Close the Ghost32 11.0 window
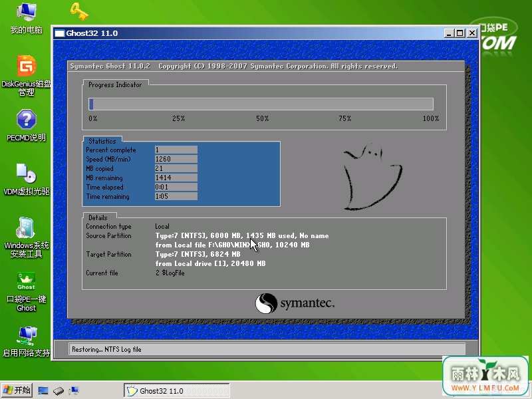This screenshot has height=399, width=532. tap(472, 33)
